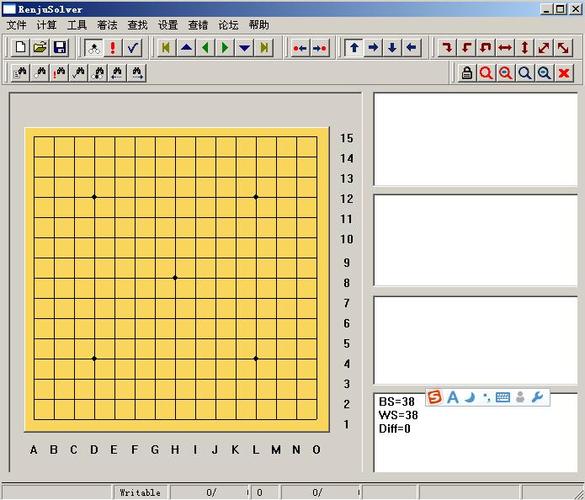Jump to first move with olive arrow

click(166, 47)
